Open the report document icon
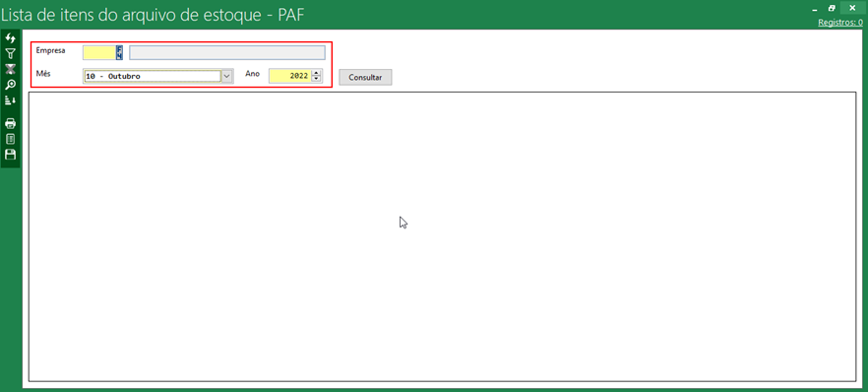 (x=10, y=139)
